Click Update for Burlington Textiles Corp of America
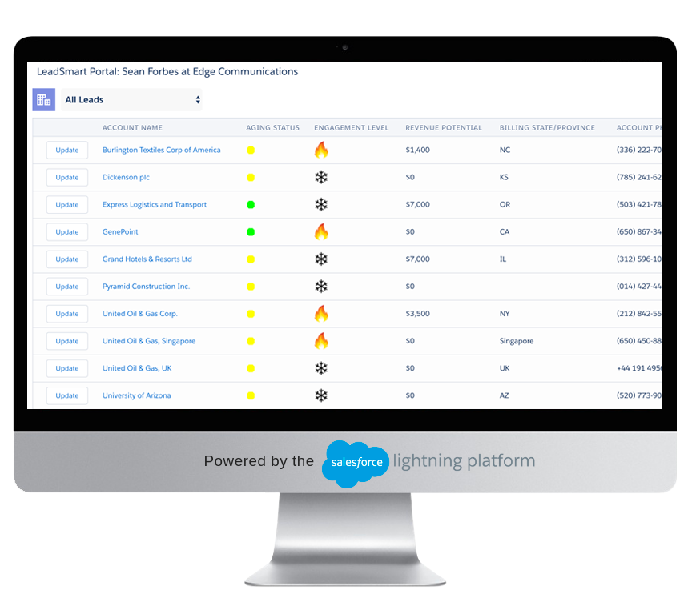 click(67, 150)
